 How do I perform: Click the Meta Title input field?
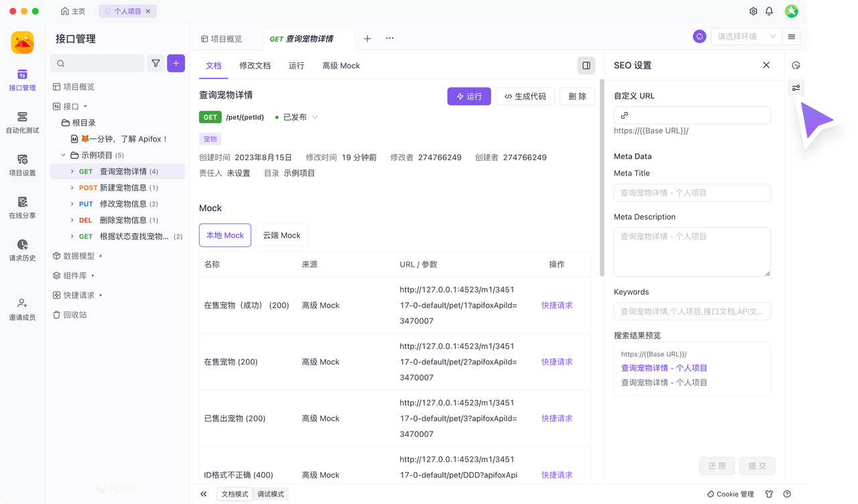[x=692, y=192]
